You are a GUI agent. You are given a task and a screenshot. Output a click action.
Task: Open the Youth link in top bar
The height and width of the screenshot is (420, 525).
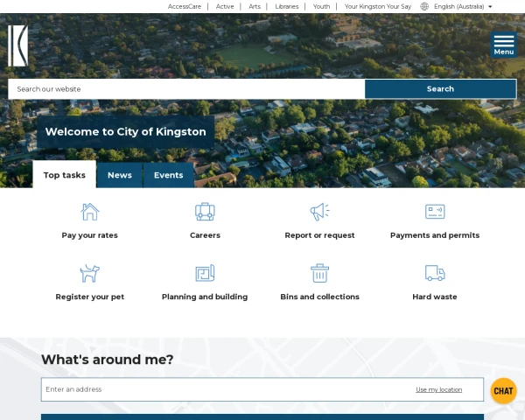pyautogui.click(x=321, y=6)
